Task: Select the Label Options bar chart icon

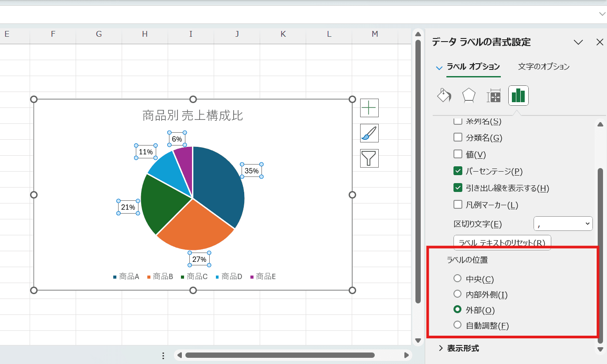Action: pos(518,96)
